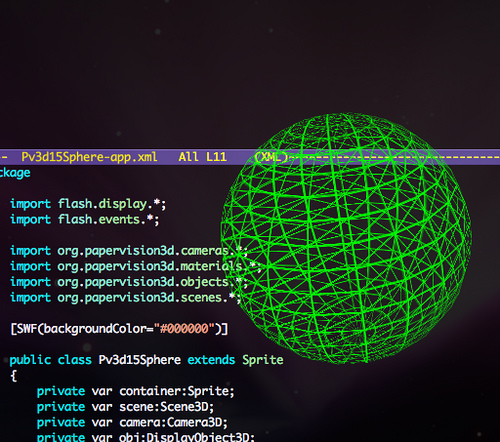500x442 pixels.
Task: Click the 'import flash.display.*;' line
Action: click(x=88, y=204)
